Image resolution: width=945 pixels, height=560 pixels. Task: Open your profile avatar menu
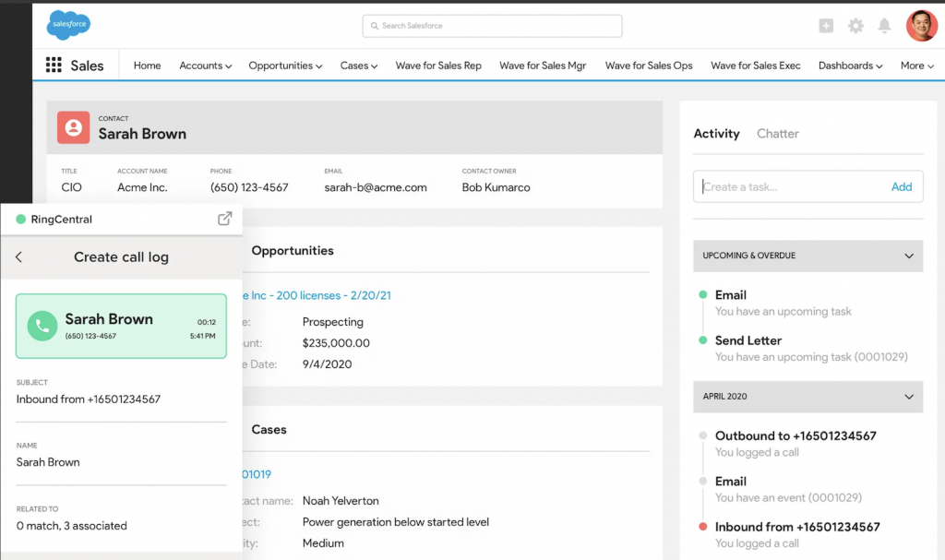coord(920,25)
